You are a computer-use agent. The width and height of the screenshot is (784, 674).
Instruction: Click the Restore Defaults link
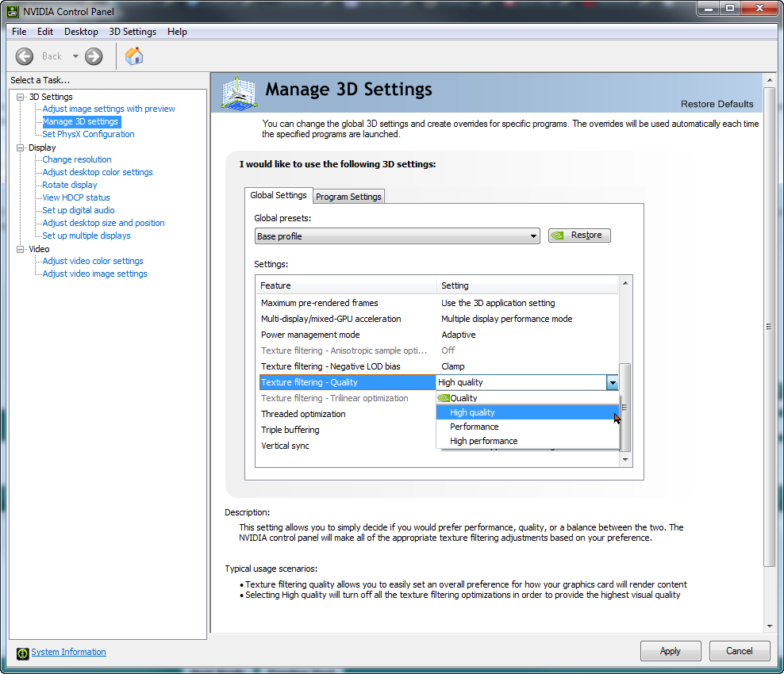pyautogui.click(x=717, y=104)
